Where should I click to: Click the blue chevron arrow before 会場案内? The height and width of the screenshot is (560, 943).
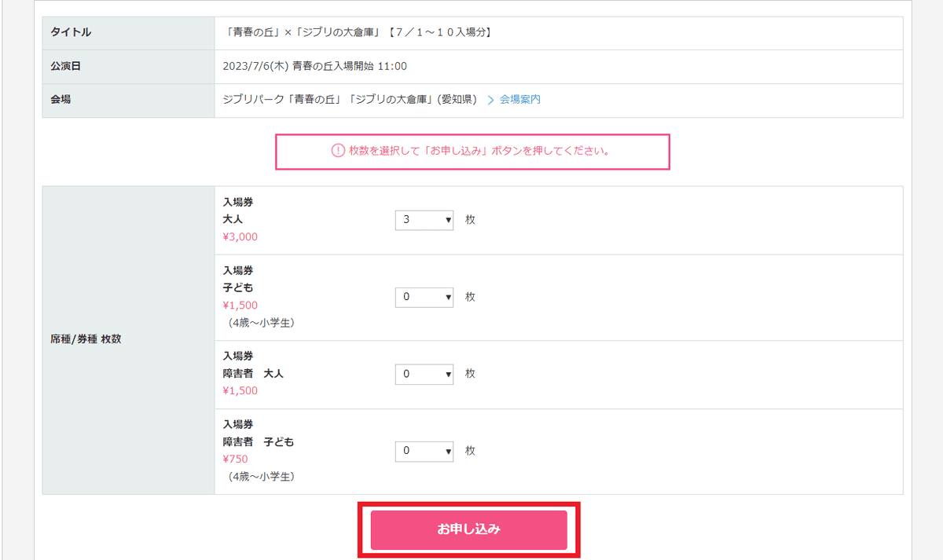[490, 100]
